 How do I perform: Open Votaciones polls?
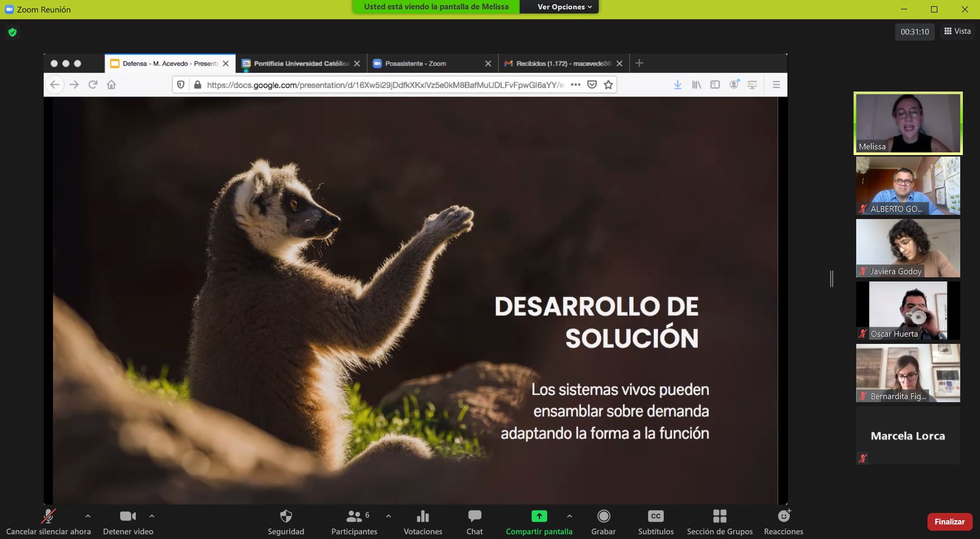(423, 522)
